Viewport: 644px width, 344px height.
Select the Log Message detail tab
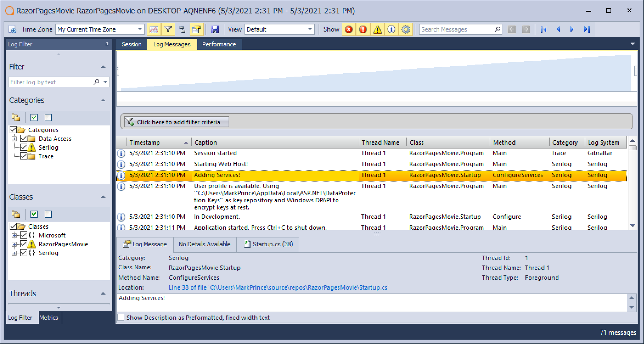[145, 244]
